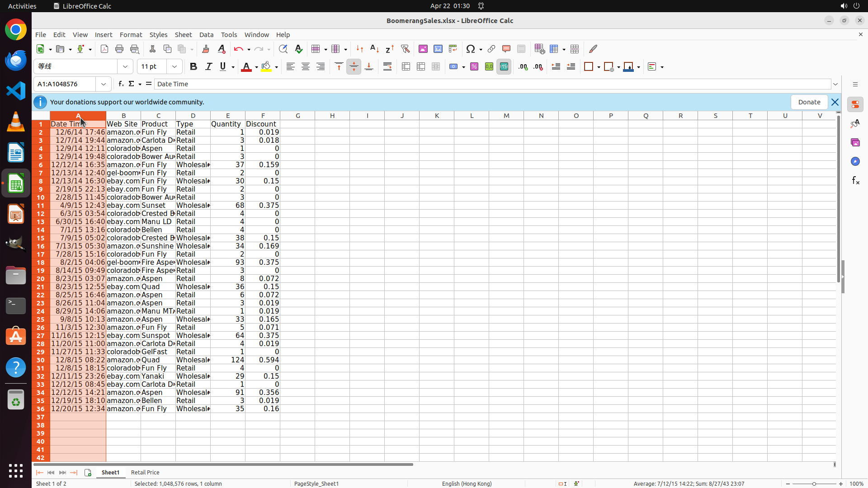Open the font size dropdown list
Viewport: 868px width, 488px height.
(175, 67)
